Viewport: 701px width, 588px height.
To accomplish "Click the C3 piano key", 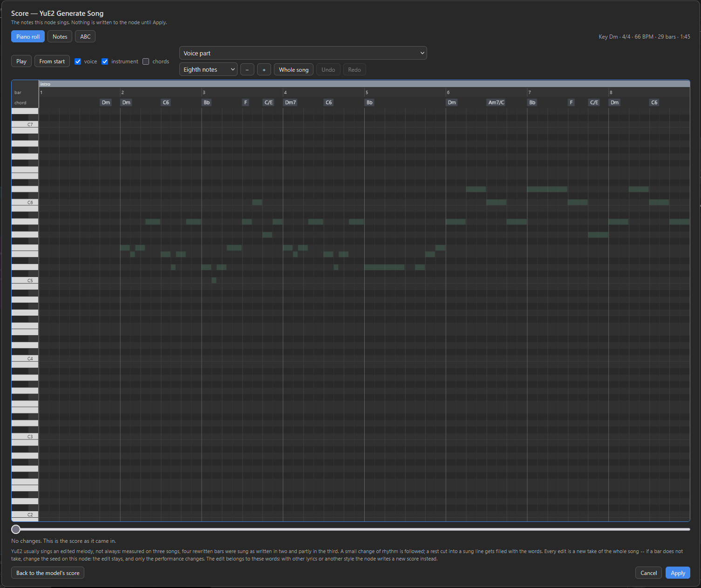I will 25,437.
